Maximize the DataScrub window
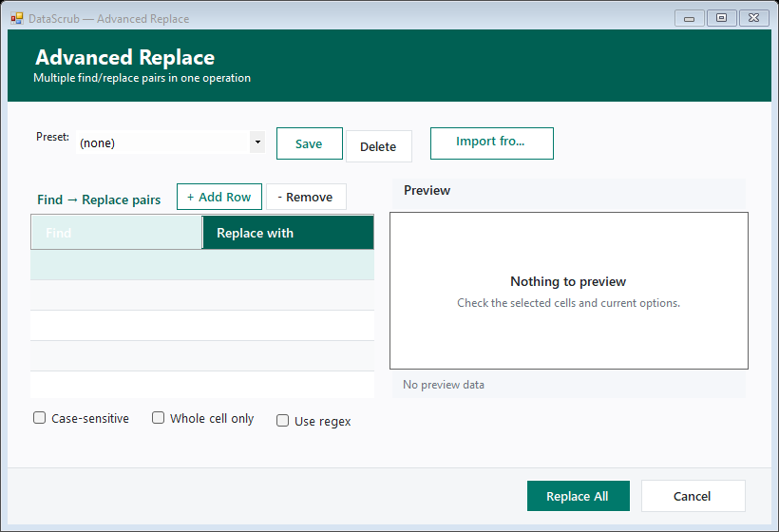The height and width of the screenshot is (532, 779). pos(721,18)
